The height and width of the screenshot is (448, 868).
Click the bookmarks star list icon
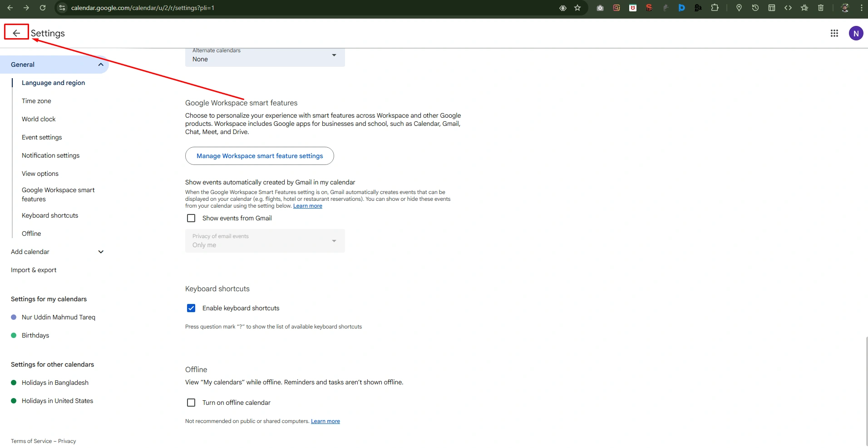[804, 8]
